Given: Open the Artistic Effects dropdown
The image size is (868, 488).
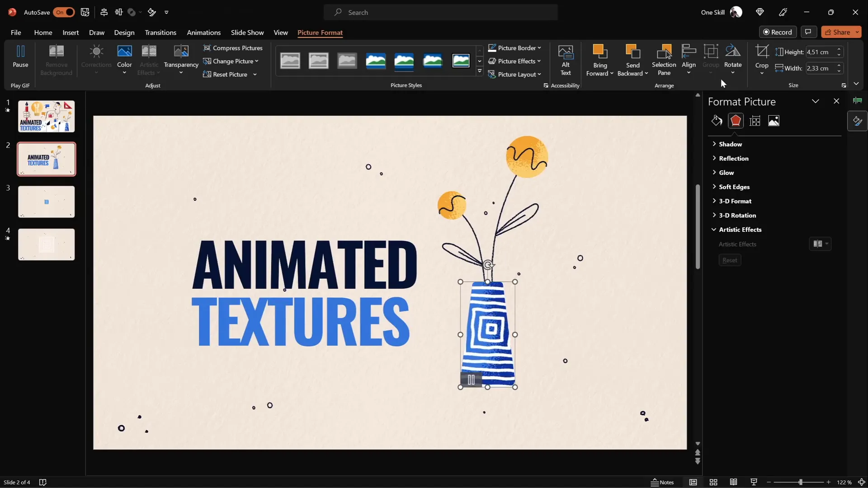Looking at the screenshot, I should pyautogui.click(x=819, y=244).
